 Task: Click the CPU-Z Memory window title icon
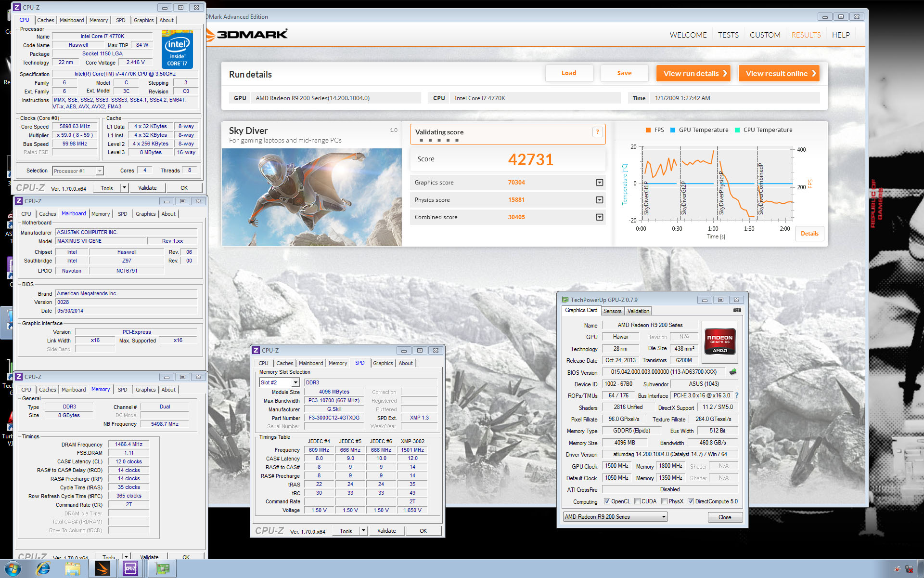click(19, 377)
